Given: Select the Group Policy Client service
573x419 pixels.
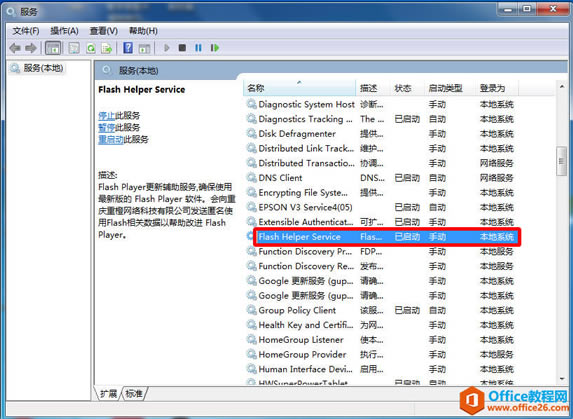Looking at the screenshot, I should coord(382,310).
